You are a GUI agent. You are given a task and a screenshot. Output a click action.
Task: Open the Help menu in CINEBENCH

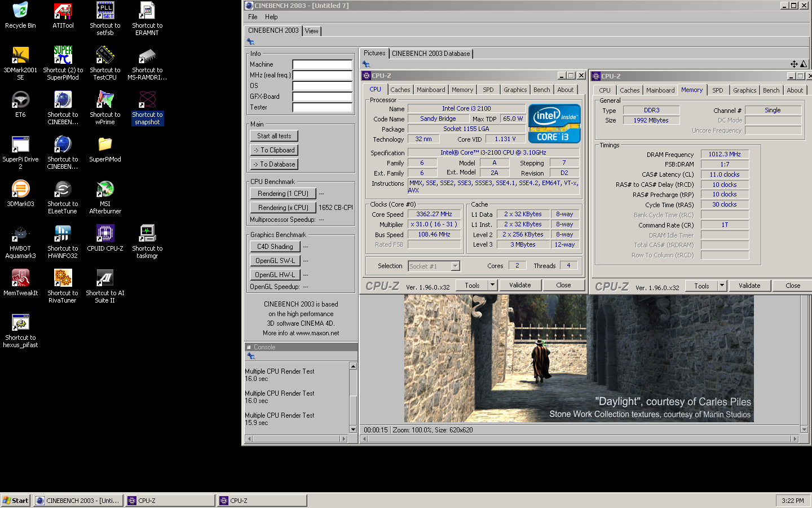pos(271,17)
